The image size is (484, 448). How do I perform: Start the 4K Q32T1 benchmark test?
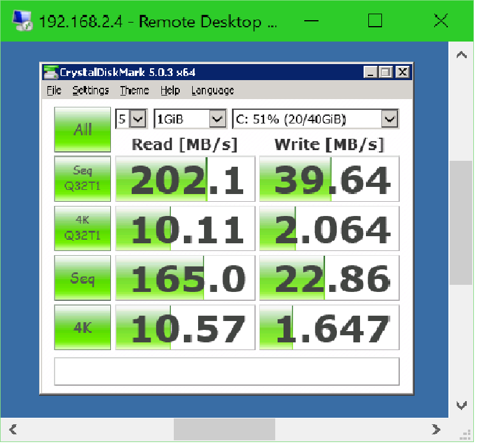pyautogui.click(x=82, y=228)
